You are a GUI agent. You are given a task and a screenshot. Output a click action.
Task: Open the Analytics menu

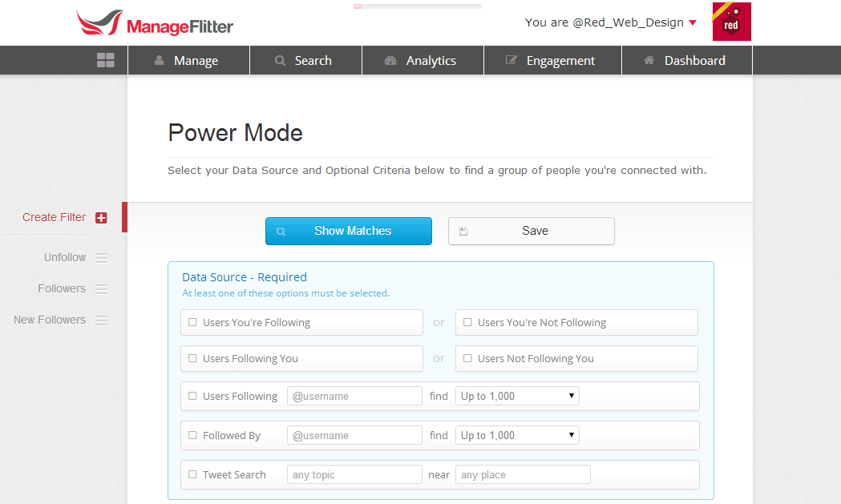tap(423, 60)
